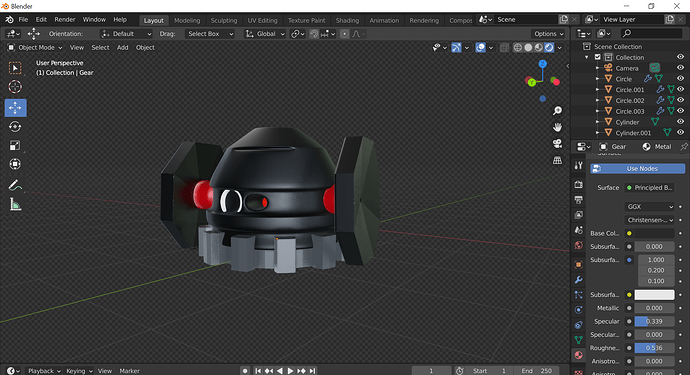690x375 pixels.
Task: Open the Global transform orientation dropdown
Action: coord(265,34)
